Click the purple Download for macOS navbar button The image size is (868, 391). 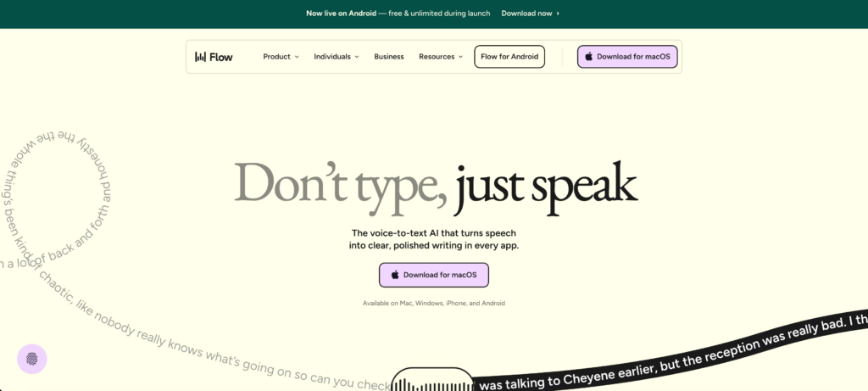627,57
